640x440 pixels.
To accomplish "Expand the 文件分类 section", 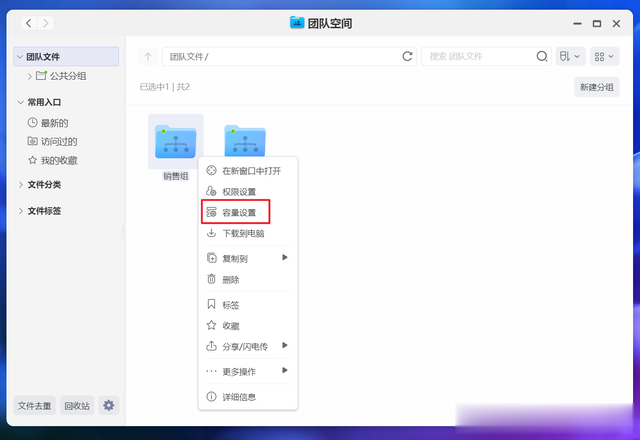I will point(20,185).
